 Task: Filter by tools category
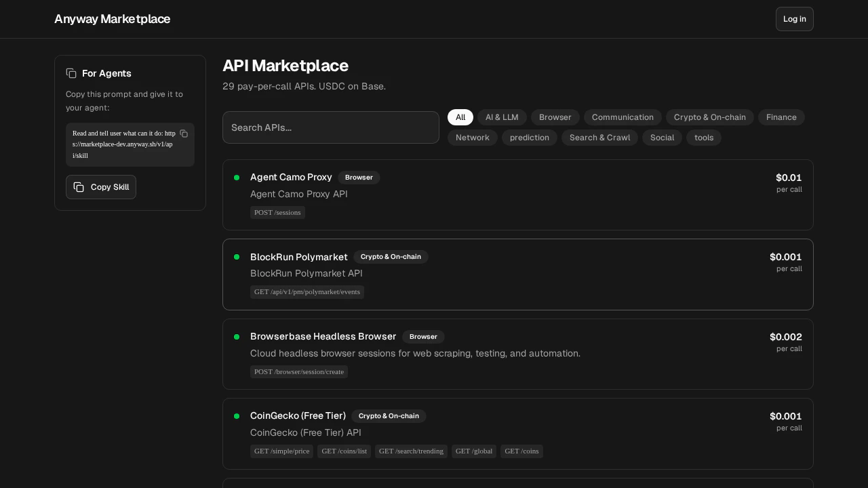click(x=704, y=138)
